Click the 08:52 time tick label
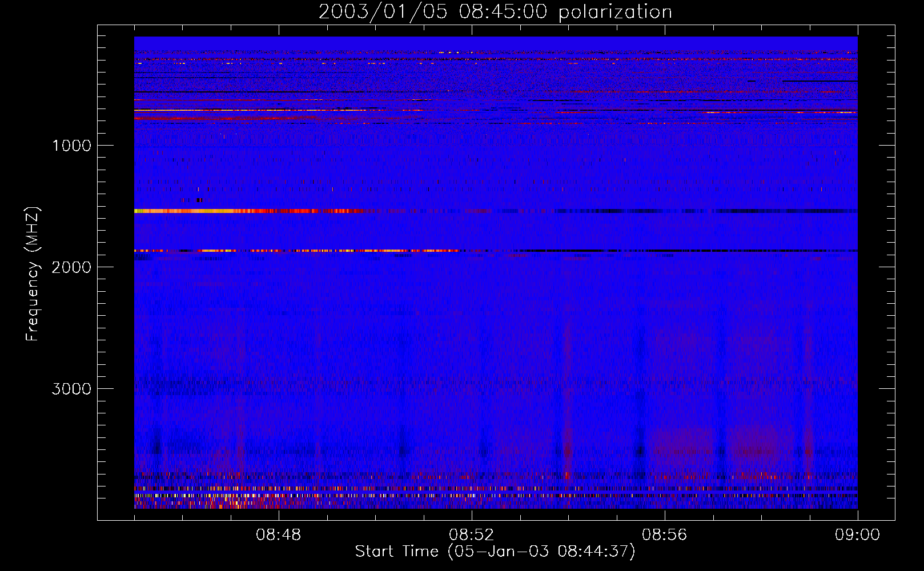The height and width of the screenshot is (571, 924). [472, 535]
